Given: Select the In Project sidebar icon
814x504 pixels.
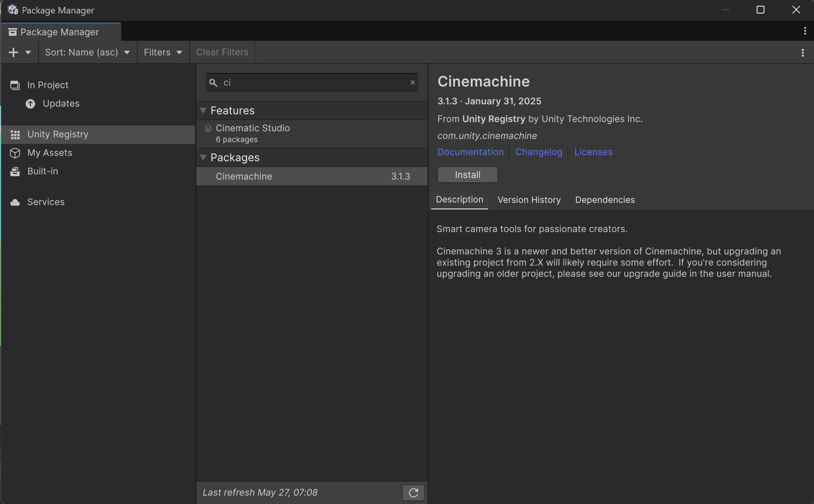Looking at the screenshot, I should click(x=15, y=85).
